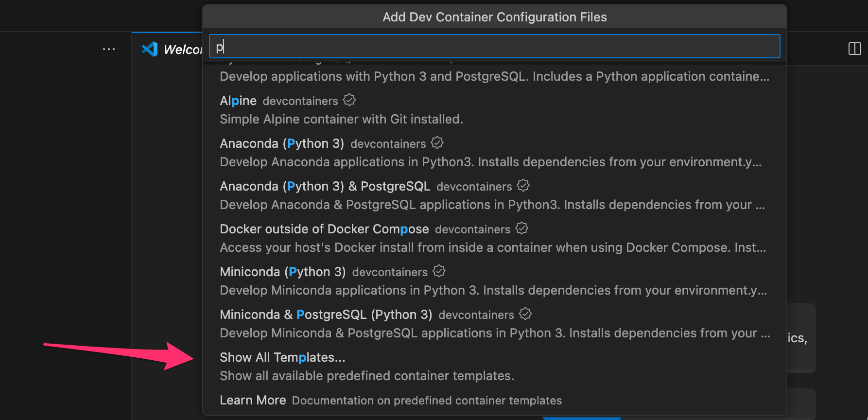868x420 pixels.
Task: Focus the template search input field
Action: coord(494,47)
